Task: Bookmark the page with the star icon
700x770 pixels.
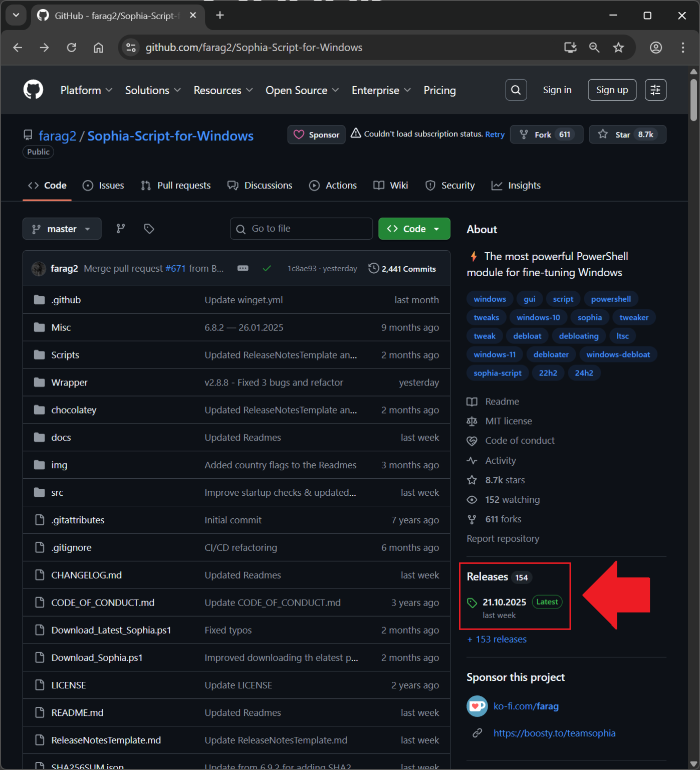Action: pyautogui.click(x=618, y=48)
